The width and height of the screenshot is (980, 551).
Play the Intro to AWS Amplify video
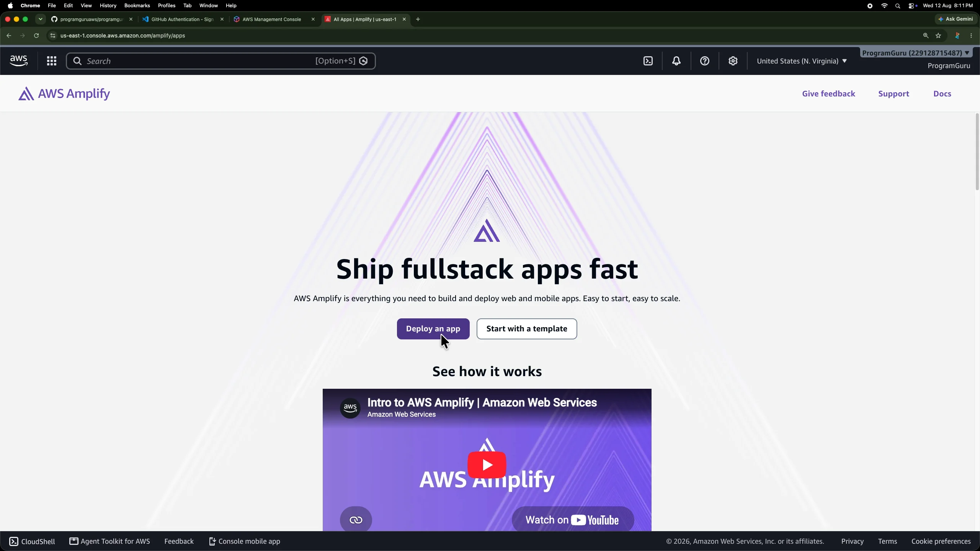(x=487, y=465)
